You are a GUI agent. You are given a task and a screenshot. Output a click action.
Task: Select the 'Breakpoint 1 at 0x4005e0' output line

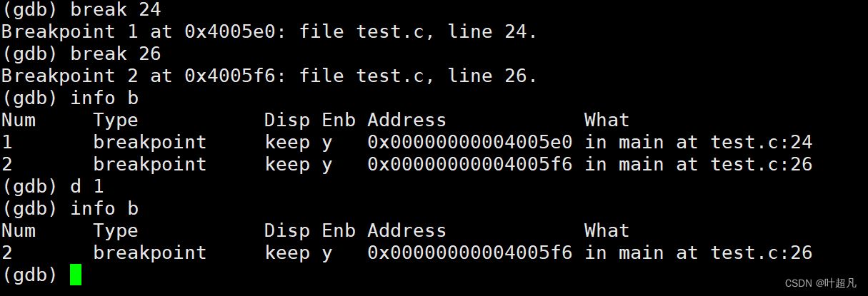[x=269, y=32]
